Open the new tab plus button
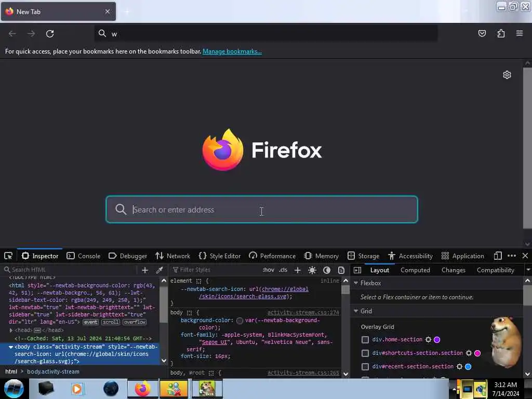Viewport: 532px width, 399px height. pos(127,11)
